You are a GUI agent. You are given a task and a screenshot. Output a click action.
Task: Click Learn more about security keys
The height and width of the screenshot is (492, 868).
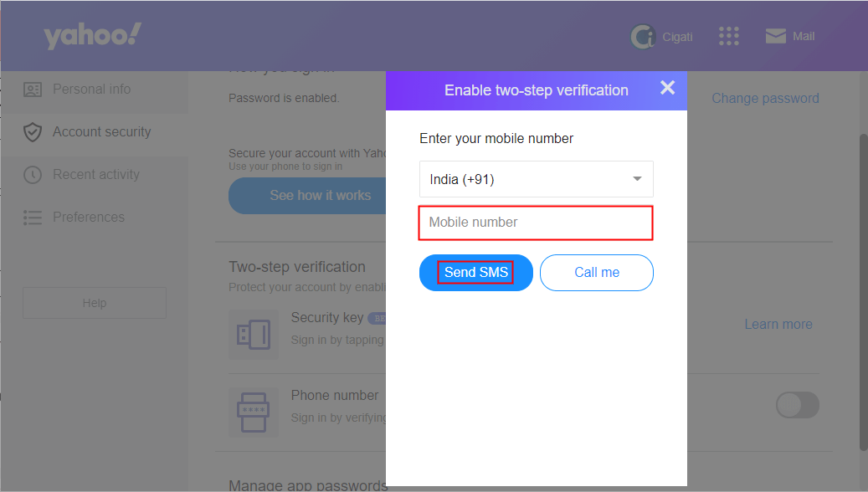[x=778, y=323]
